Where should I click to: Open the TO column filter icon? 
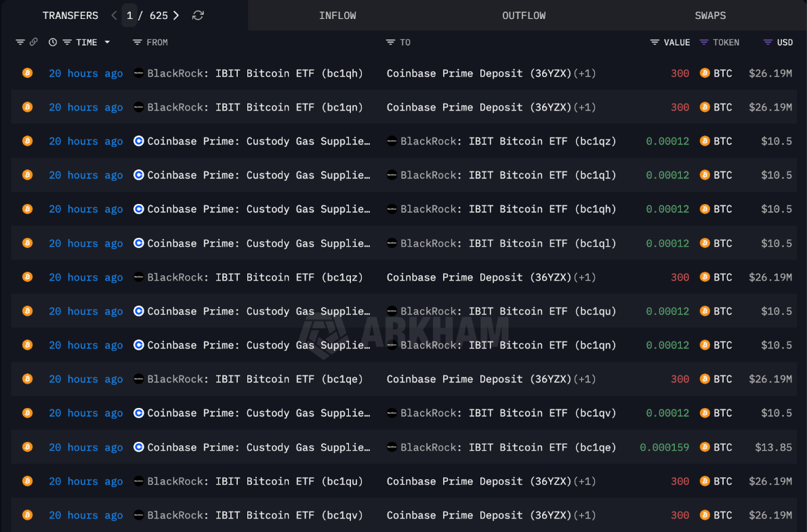[390, 42]
